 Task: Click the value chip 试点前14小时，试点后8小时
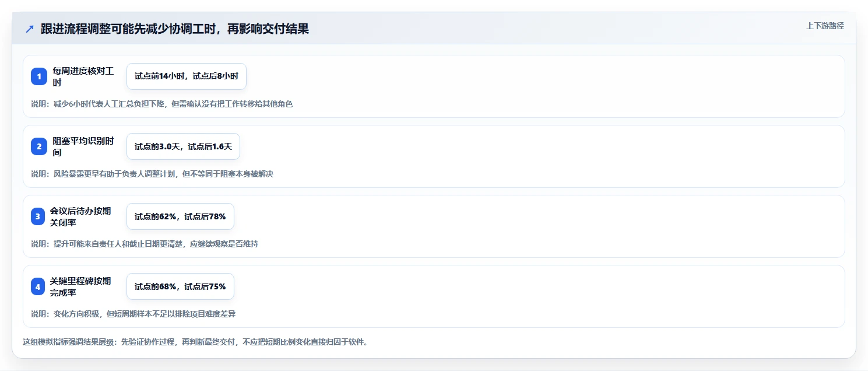pos(187,76)
